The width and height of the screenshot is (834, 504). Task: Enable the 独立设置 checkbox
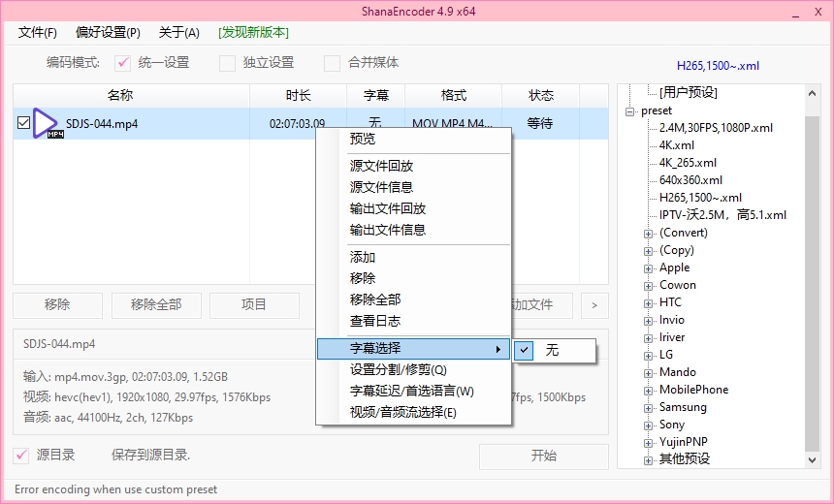click(x=227, y=63)
